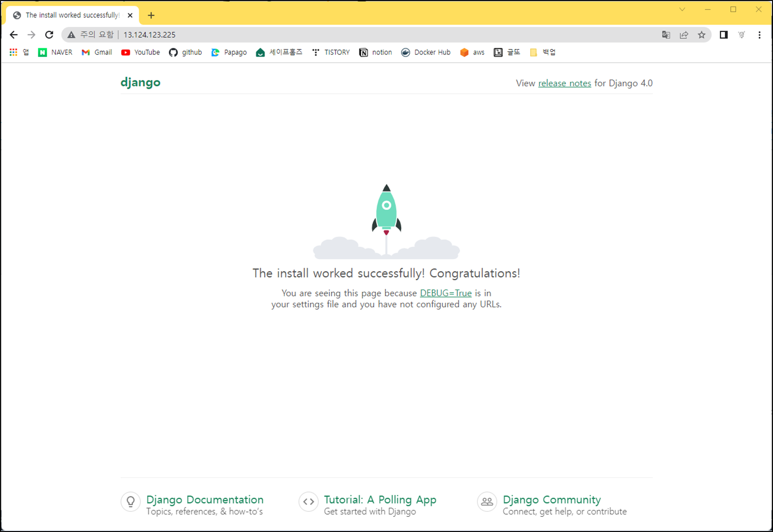The height and width of the screenshot is (532, 773).
Task: Open the translate page icon
Action: 666,35
